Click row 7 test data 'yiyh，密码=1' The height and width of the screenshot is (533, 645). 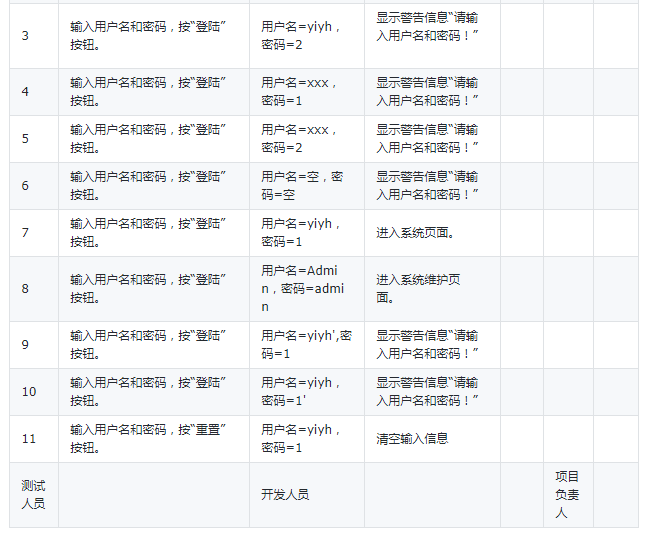tap(300, 233)
